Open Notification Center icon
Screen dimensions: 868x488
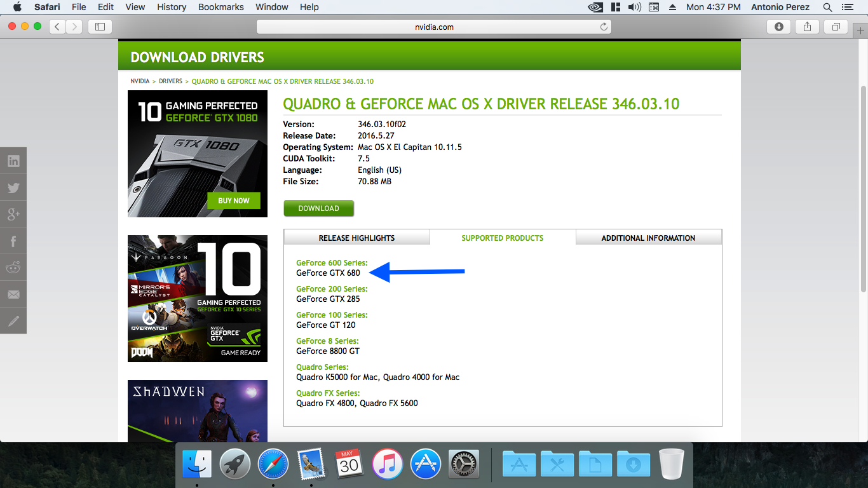point(847,7)
